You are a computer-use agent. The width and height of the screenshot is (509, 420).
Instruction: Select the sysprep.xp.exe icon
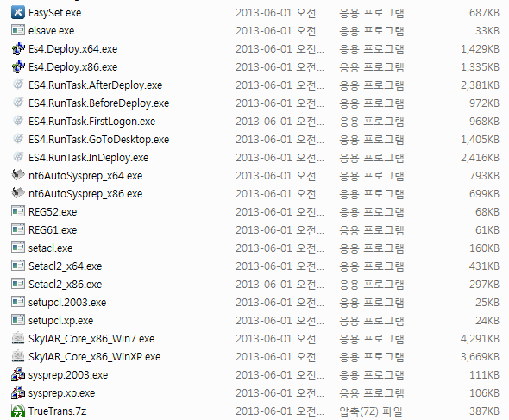[18, 392]
